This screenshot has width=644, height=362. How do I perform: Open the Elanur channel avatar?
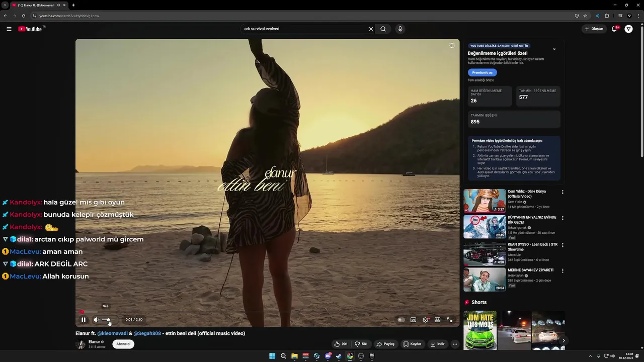[80, 344]
